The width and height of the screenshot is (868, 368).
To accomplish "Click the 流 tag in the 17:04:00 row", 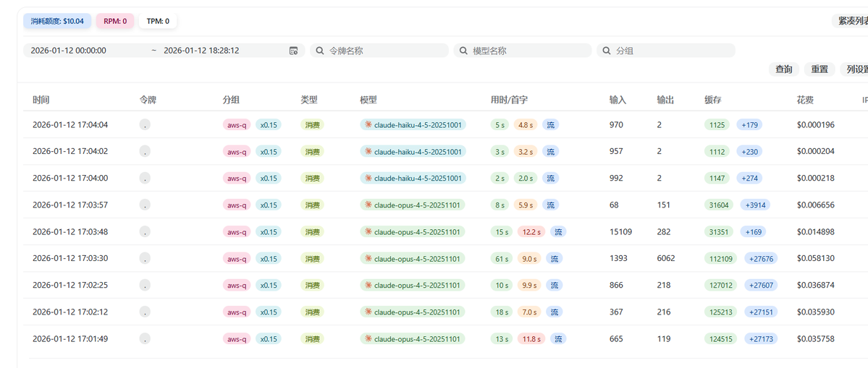I will [x=550, y=178].
